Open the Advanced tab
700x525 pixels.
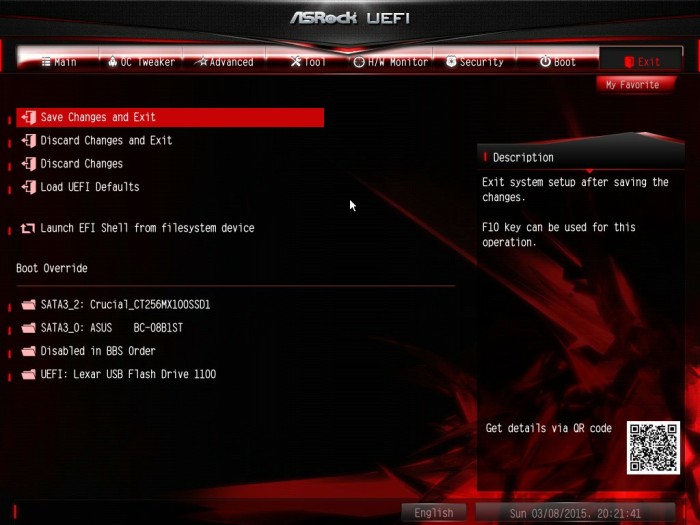coord(225,62)
